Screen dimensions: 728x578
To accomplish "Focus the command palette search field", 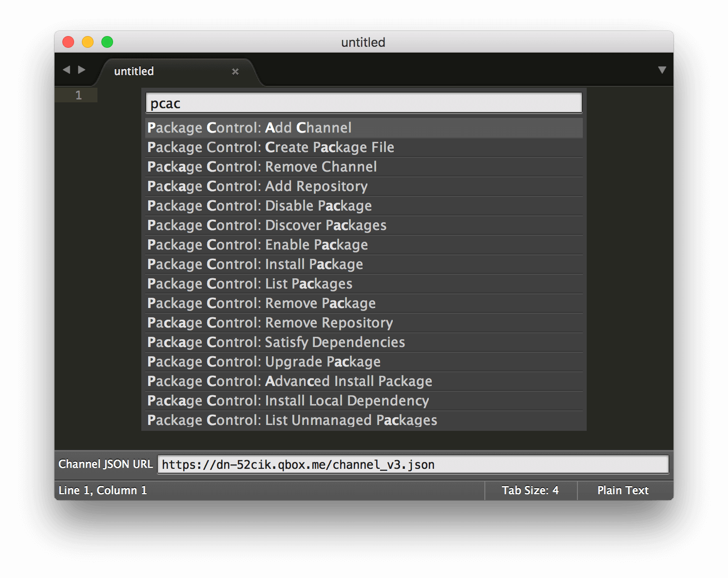I will [x=364, y=103].
